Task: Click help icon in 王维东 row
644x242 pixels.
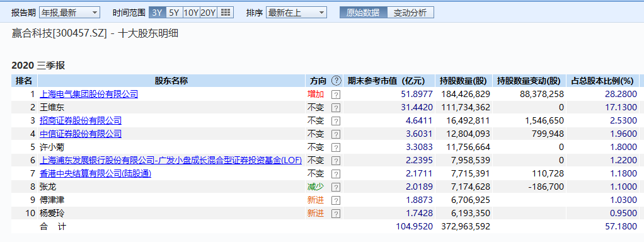Action: tap(336, 108)
